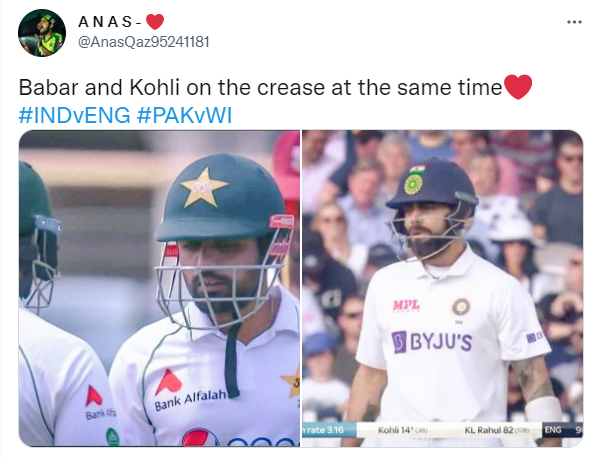Click the BYJU'S sponsor logo on jersey
Screen dimensions: 598x459
point(431,341)
